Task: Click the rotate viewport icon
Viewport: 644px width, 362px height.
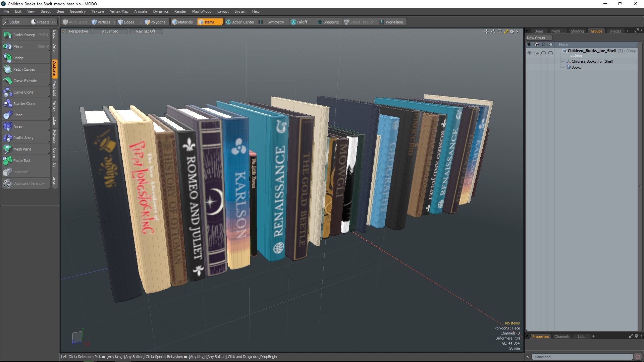Action: (493, 32)
